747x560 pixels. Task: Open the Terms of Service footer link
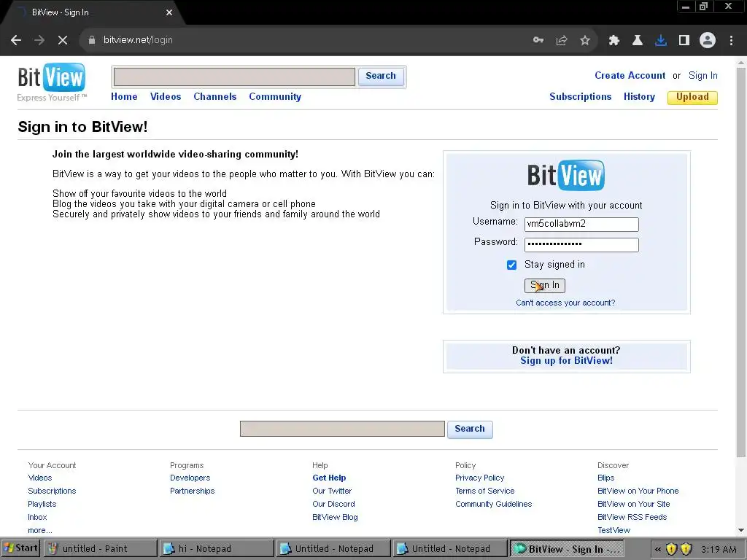485,491
